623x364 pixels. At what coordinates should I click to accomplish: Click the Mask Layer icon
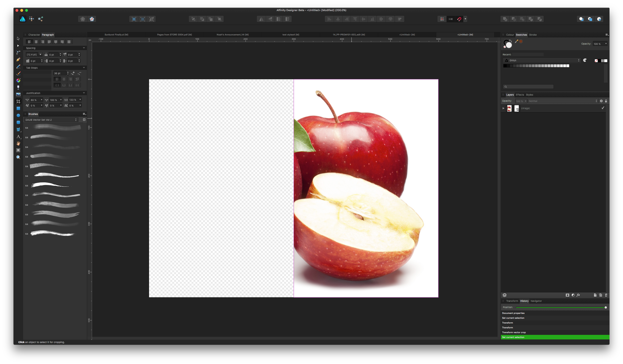[x=567, y=295]
